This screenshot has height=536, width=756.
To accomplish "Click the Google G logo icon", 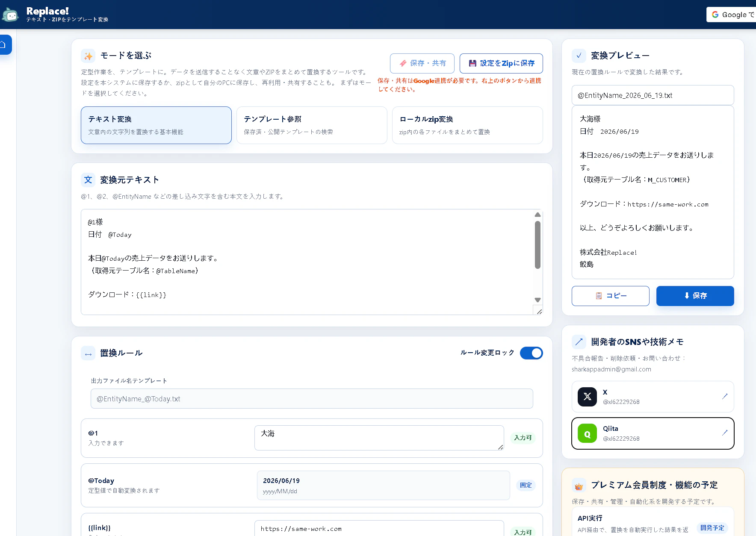I will click(715, 15).
